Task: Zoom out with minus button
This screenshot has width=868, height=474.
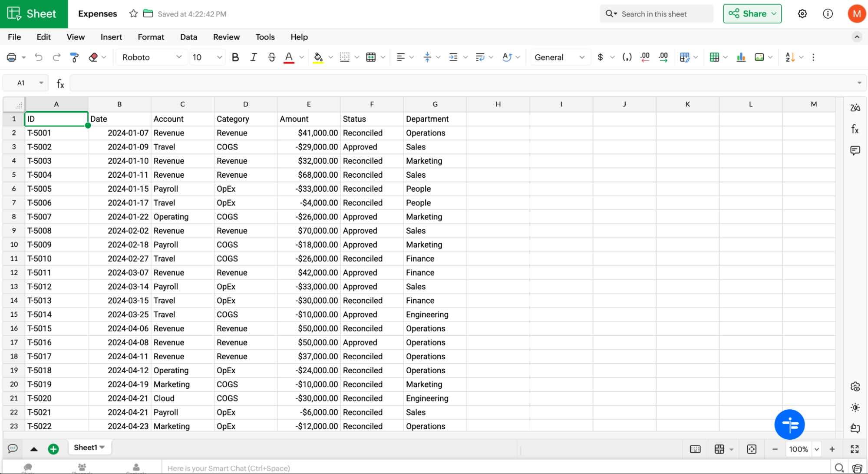Action: (x=775, y=449)
